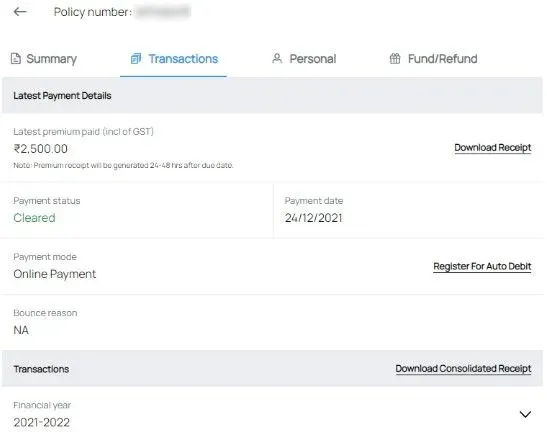Open the 2021-2022 financial year selector
The image size is (547, 432).
click(x=272, y=414)
